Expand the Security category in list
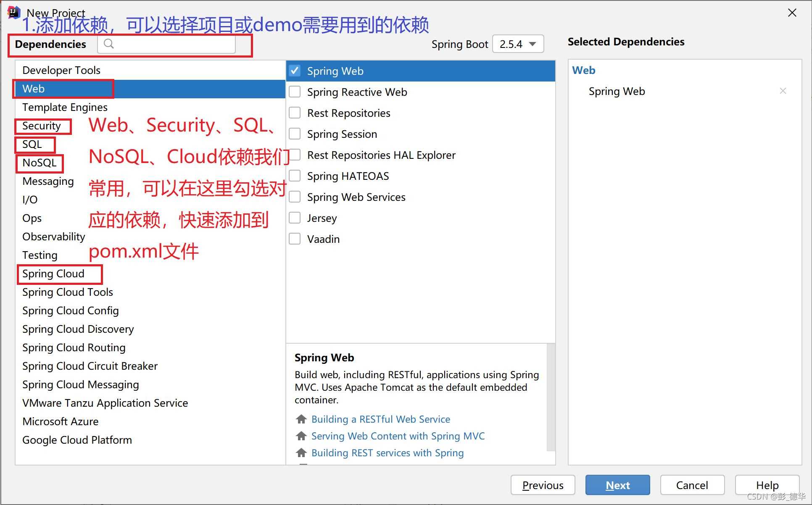Viewport: 812px width, 505px height. tap(40, 125)
